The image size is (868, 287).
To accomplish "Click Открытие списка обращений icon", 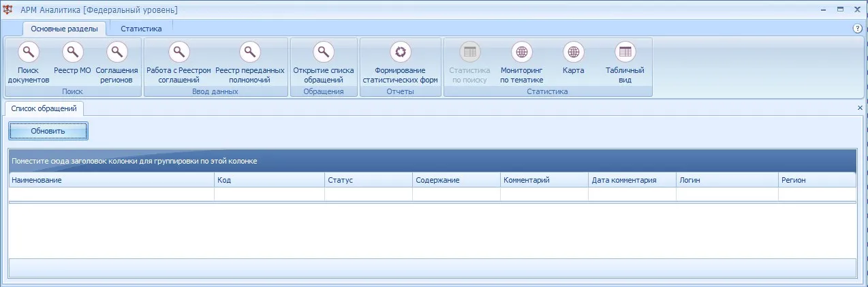I will point(324,52).
